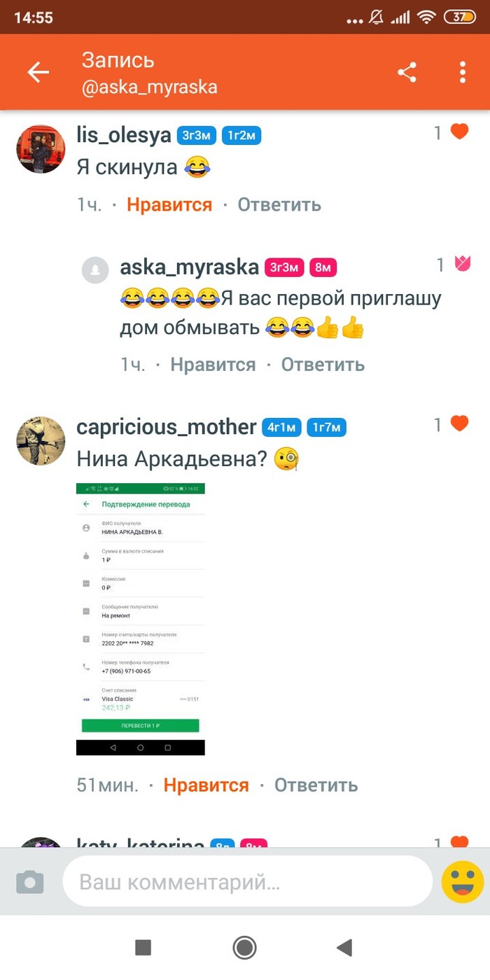The image size is (490, 980).
Task: Click Нравится under aska_myraska reply
Action: click(x=213, y=365)
